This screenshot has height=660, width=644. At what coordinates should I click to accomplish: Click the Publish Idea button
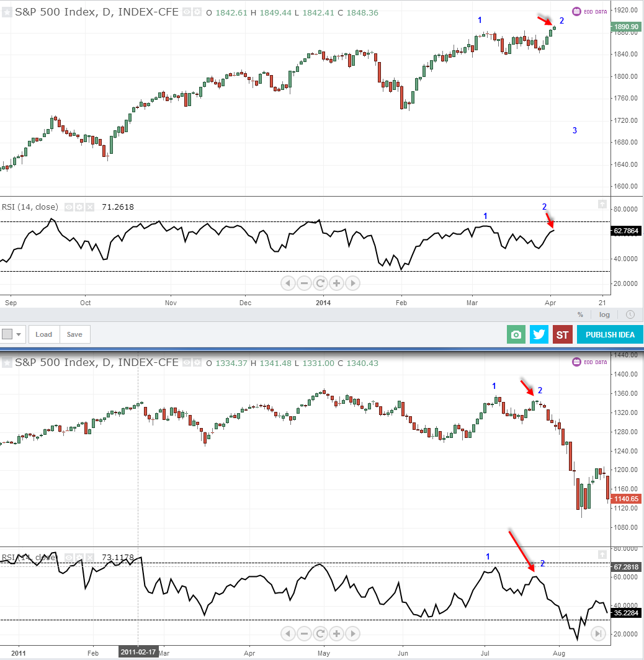610,334
